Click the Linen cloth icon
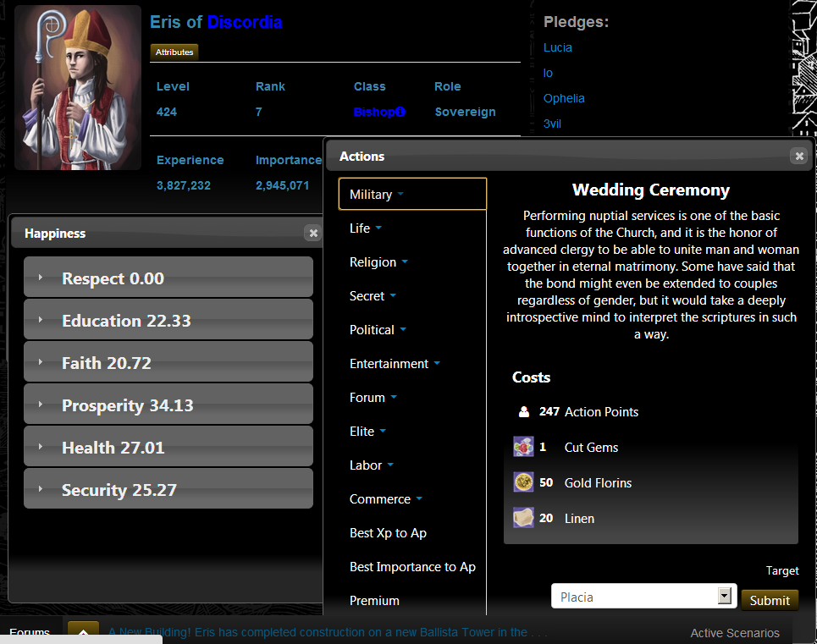The height and width of the screenshot is (644, 817). click(524, 518)
